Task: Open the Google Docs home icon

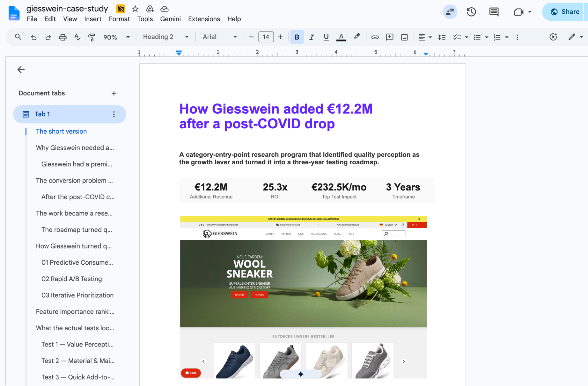Action: click(14, 13)
